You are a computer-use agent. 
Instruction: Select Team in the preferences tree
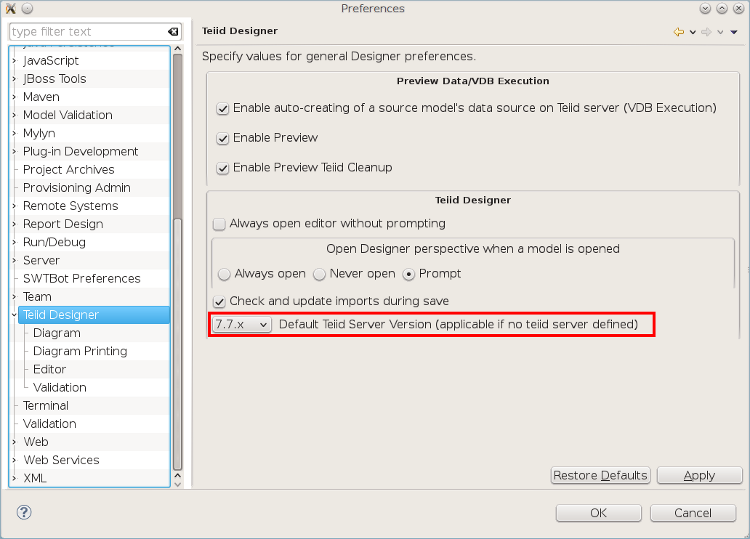point(37,297)
